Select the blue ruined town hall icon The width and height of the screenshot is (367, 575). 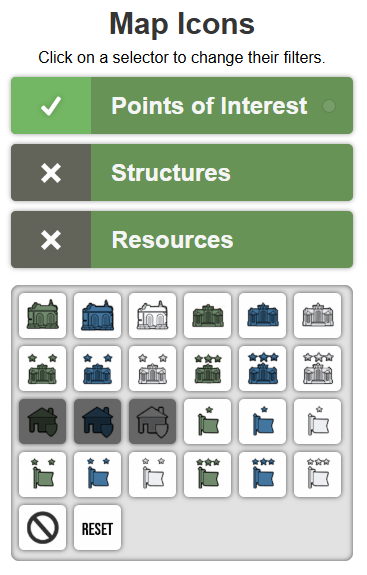coord(98,315)
